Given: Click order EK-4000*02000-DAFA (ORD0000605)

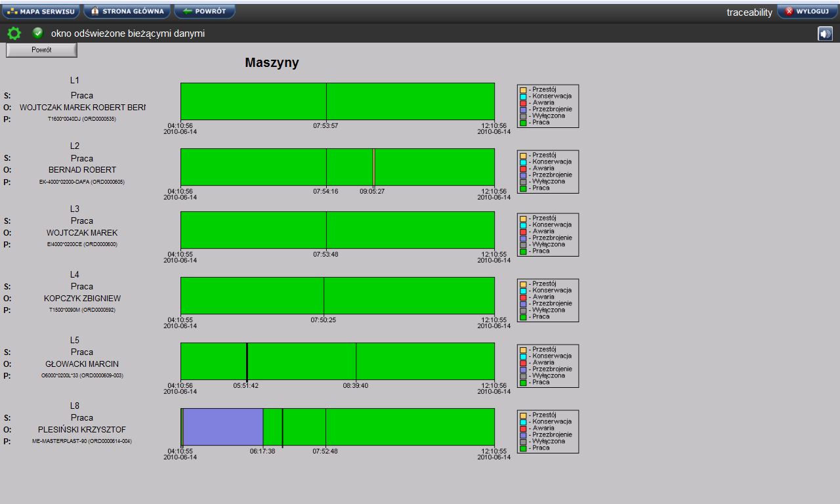Looking at the screenshot, I should [x=82, y=182].
